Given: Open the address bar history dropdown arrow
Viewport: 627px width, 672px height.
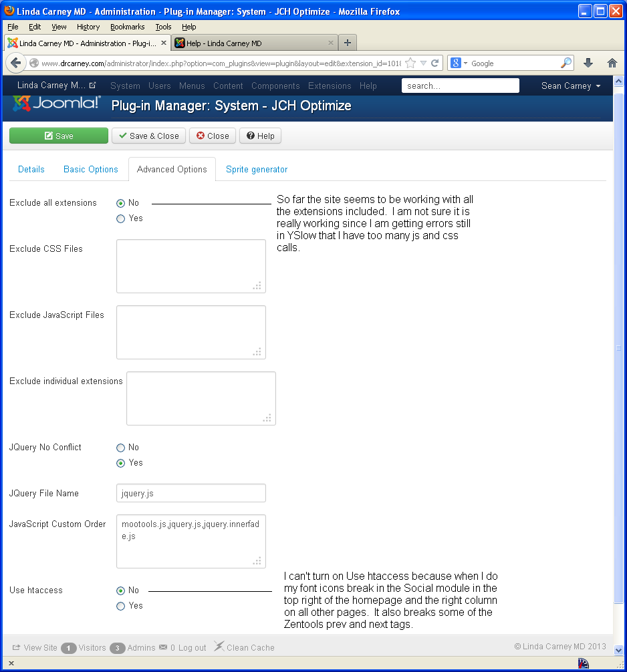Looking at the screenshot, I should (x=423, y=63).
